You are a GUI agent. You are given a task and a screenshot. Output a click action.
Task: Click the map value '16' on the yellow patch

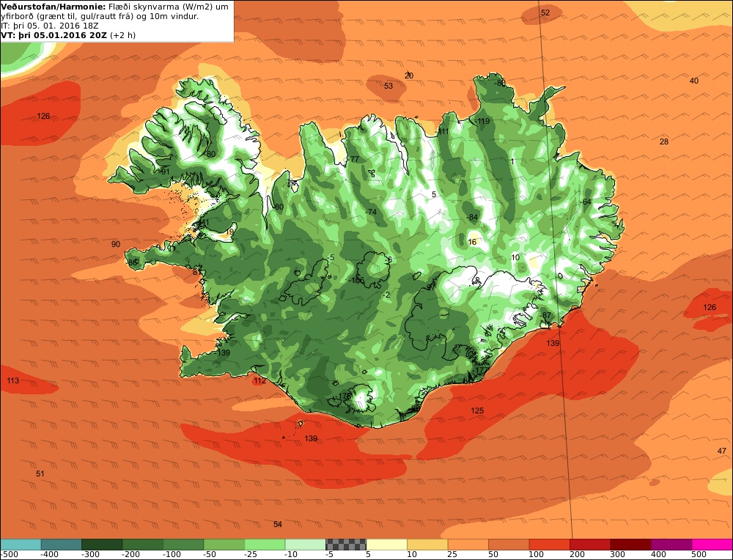point(472,242)
